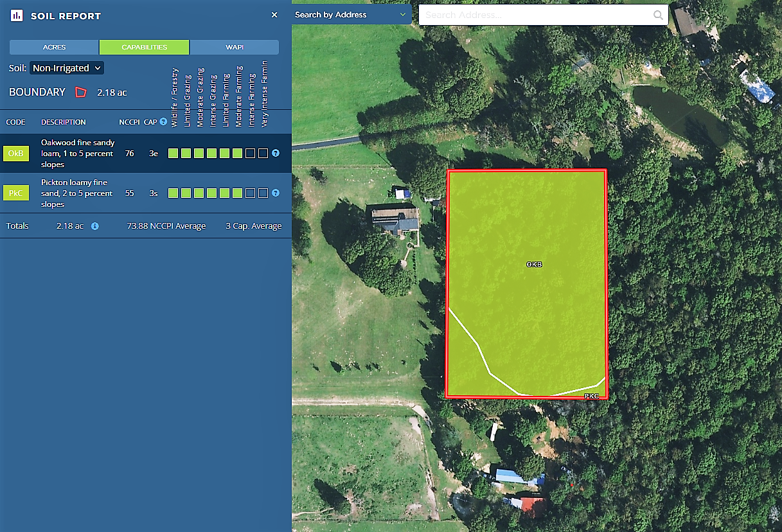Viewport: 782px width, 532px height.
Task: Click OkB Very Intense Farming capability box
Action: tap(263, 154)
